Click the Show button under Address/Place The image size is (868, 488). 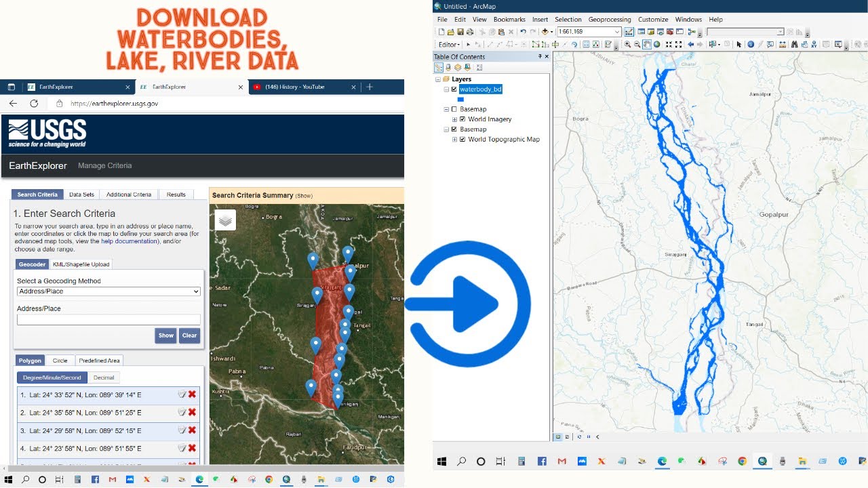pyautogui.click(x=165, y=335)
